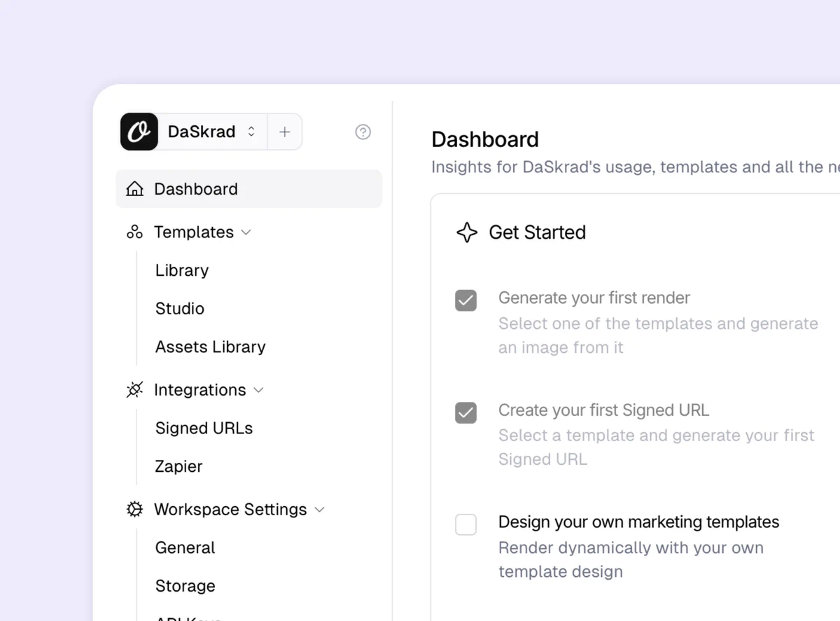
Task: Click the Dashboard home icon
Action: [x=134, y=189]
